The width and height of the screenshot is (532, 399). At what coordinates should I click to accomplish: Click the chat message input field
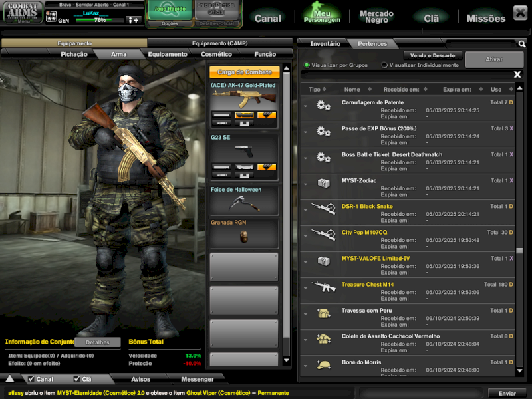pyautogui.click(x=421, y=393)
